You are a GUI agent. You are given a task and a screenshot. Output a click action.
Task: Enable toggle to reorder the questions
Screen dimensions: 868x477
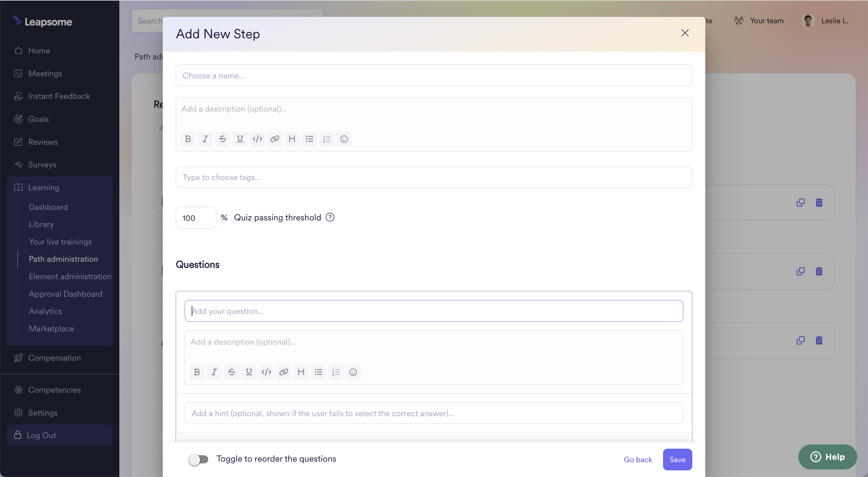click(199, 459)
